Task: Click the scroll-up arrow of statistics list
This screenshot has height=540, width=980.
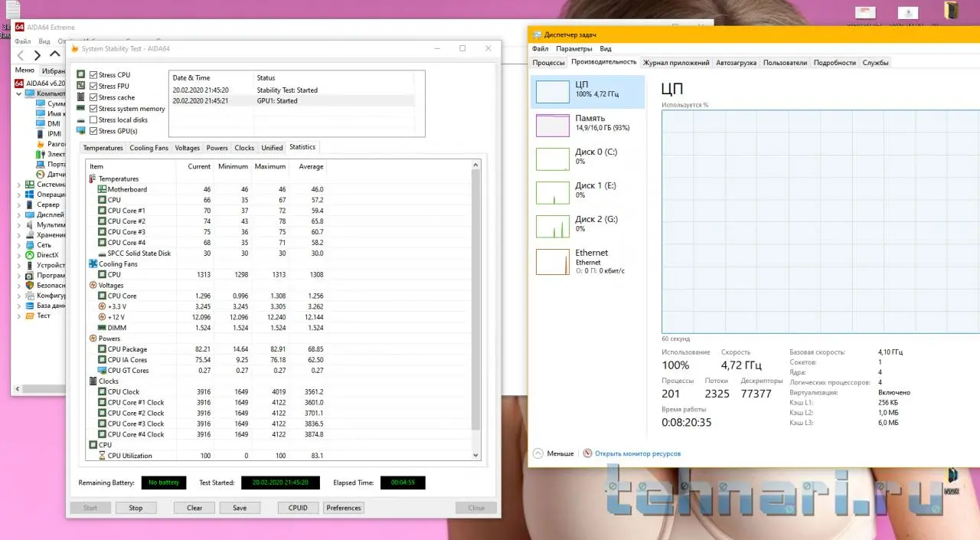Action: (x=475, y=165)
